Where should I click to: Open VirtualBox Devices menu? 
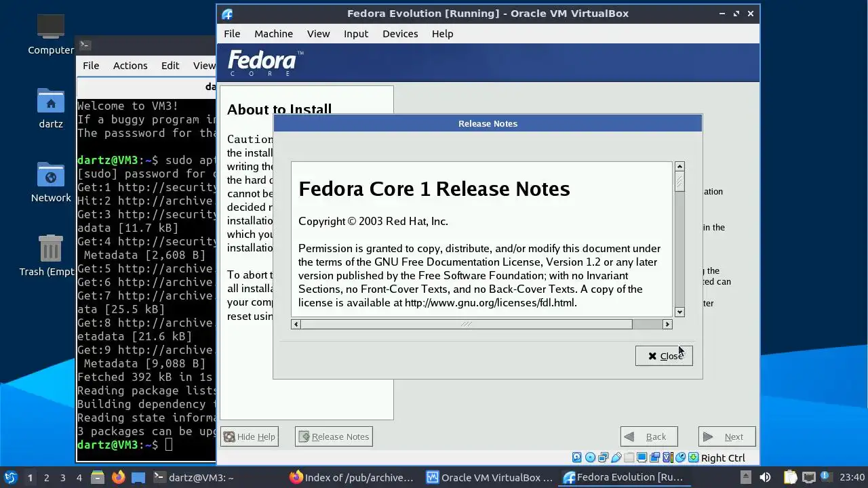400,33
